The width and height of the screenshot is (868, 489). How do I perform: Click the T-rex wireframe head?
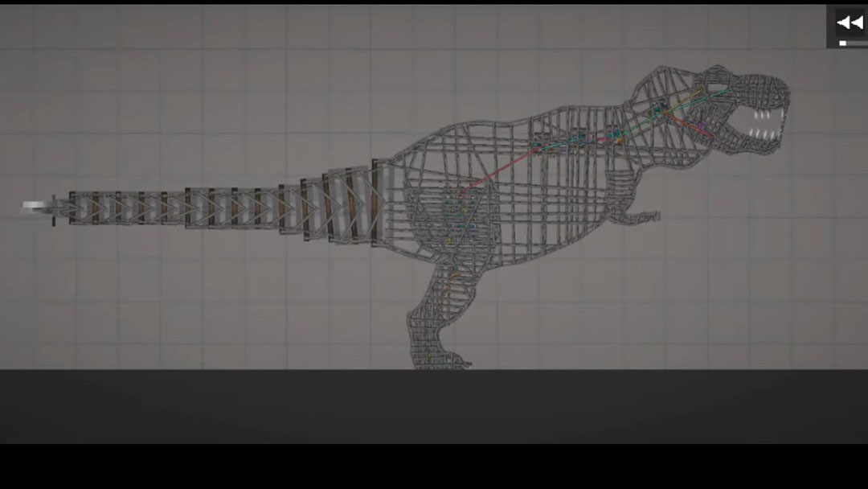pyautogui.click(x=739, y=109)
